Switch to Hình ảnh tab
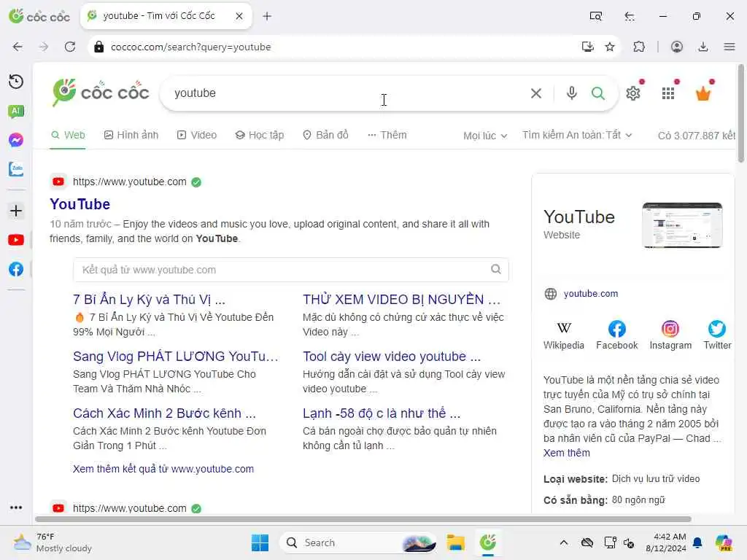Image resolution: width=747 pixels, height=560 pixels. pyautogui.click(x=131, y=135)
